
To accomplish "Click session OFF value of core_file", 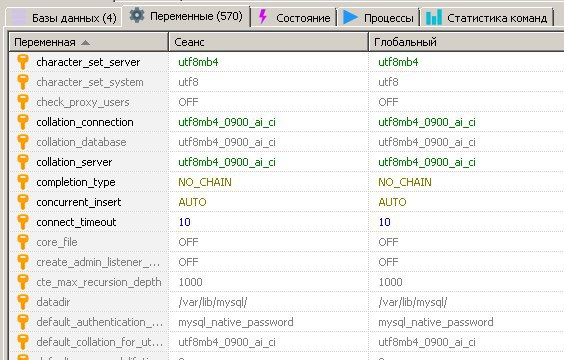I will click(188, 242).
